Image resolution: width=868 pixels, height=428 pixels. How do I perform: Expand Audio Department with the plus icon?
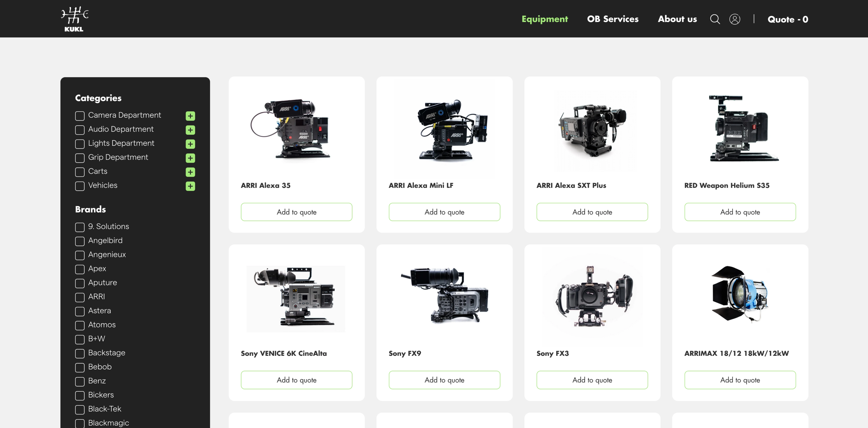190,130
